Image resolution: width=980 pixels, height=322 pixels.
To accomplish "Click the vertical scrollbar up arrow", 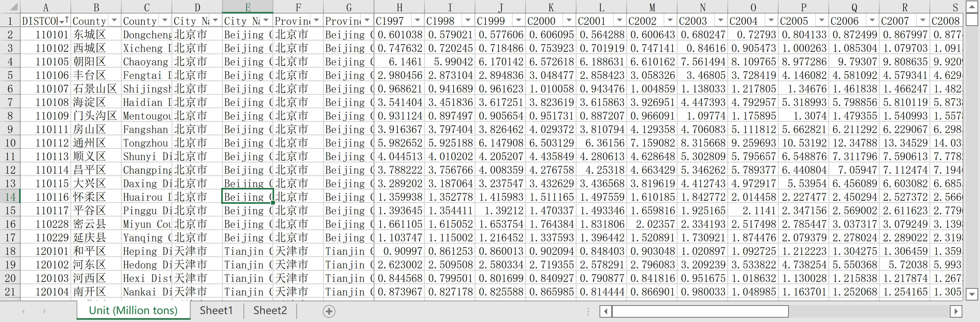I will point(972,7).
